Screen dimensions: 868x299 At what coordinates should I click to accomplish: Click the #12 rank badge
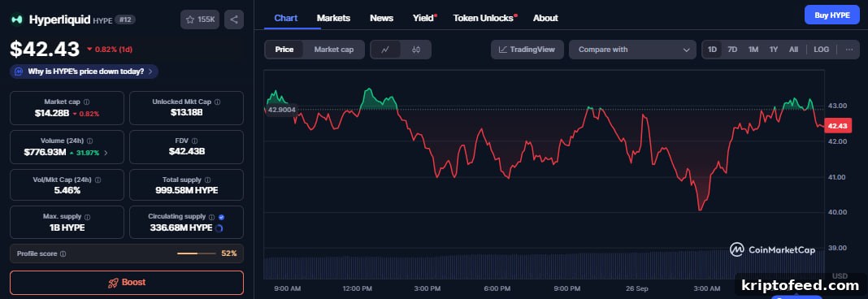point(124,20)
